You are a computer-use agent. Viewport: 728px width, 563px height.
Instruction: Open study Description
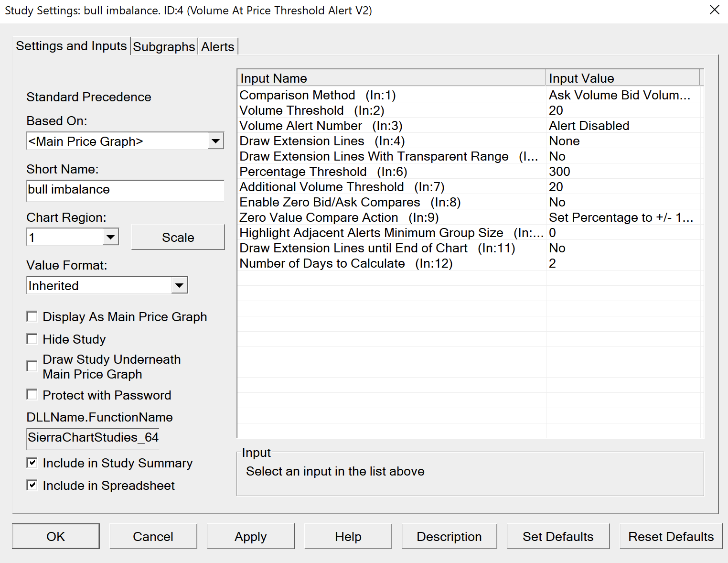tap(449, 536)
